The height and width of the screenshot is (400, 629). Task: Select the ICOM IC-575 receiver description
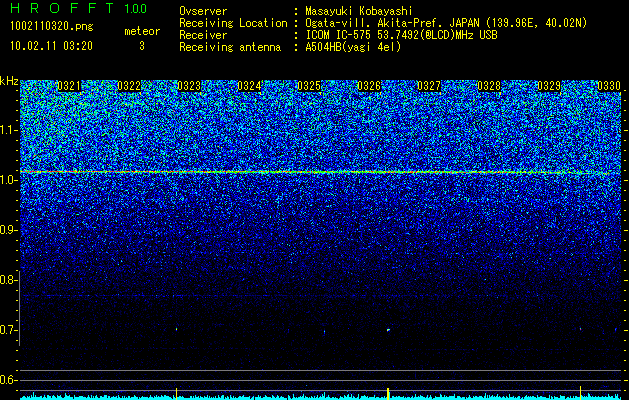click(401, 35)
